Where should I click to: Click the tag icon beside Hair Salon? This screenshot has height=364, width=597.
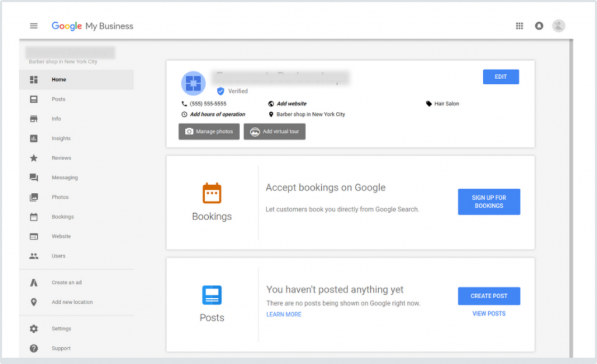[x=429, y=104]
